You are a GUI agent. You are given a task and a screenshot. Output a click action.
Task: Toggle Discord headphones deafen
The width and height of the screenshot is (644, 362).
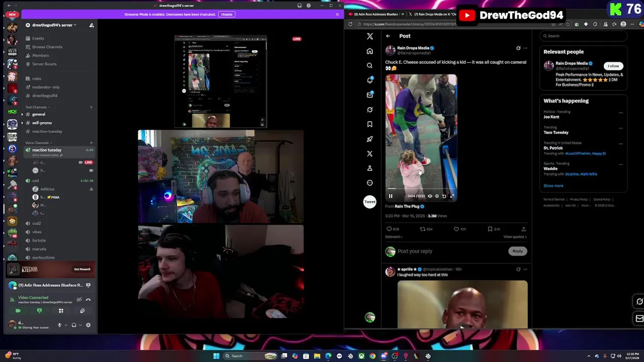click(74, 325)
